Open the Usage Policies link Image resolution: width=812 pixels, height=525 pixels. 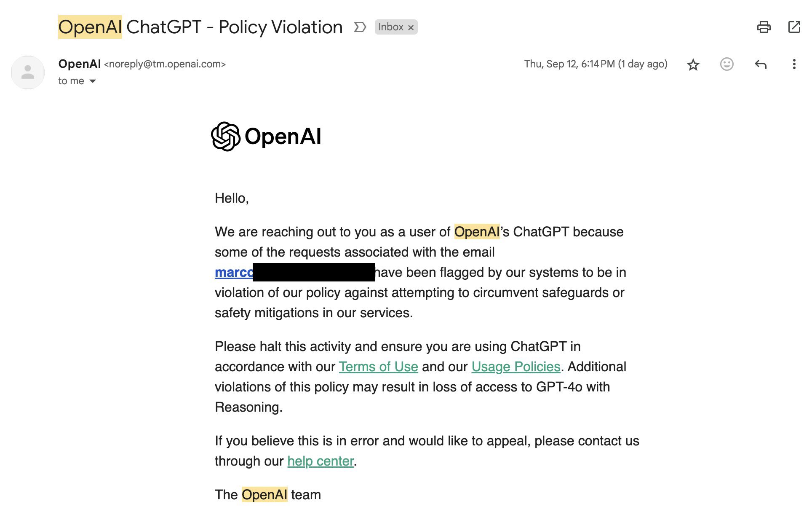(x=516, y=367)
